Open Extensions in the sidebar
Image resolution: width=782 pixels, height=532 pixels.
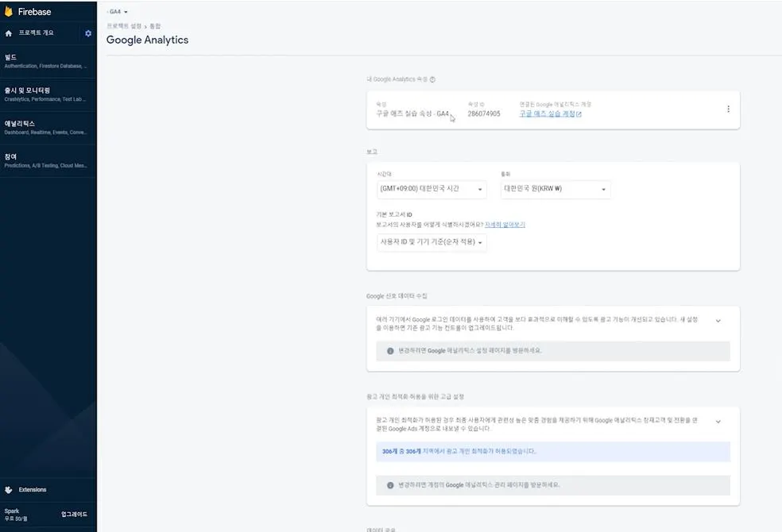pyautogui.click(x=33, y=490)
